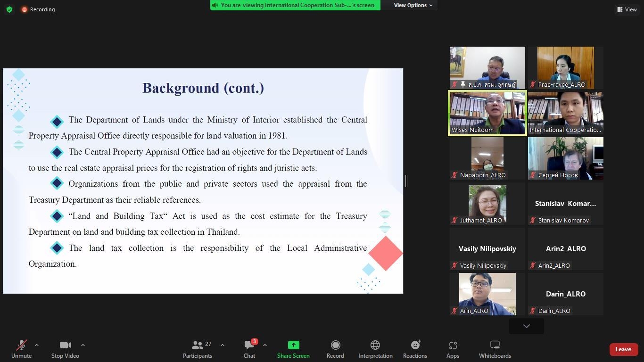The height and width of the screenshot is (362, 644).
Task: Click muted mic icon on Darin_ALRO
Action: click(533, 311)
